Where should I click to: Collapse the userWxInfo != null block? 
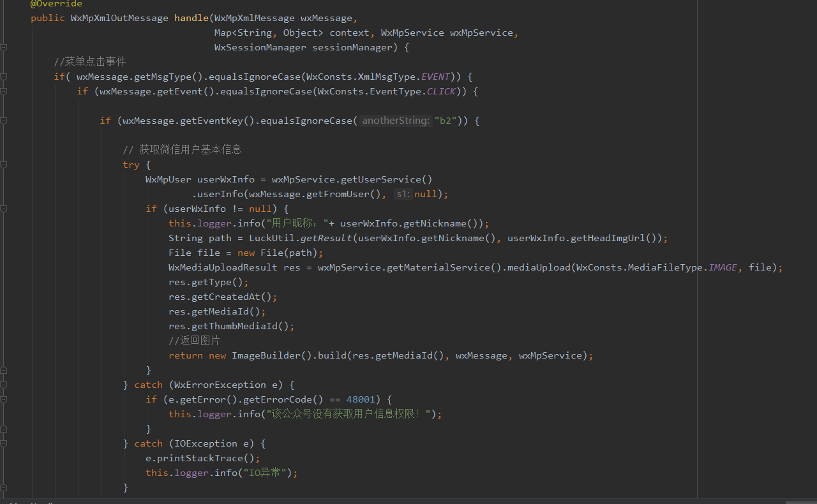point(4,209)
